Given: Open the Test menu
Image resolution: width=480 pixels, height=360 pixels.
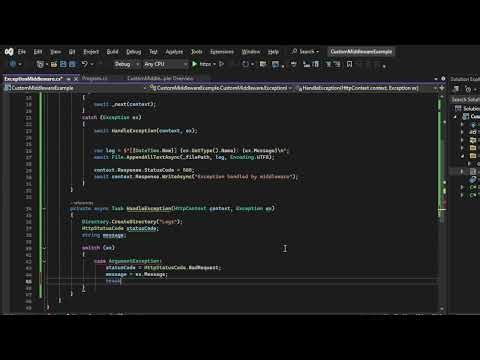Looking at the screenshot, I should point(153,52).
